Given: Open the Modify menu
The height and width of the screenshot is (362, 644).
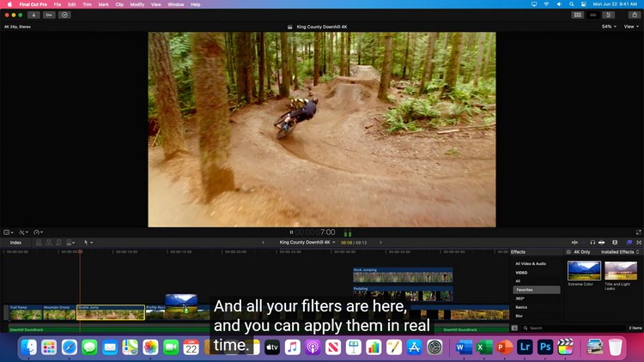Looking at the screenshot, I should pyautogui.click(x=137, y=4).
